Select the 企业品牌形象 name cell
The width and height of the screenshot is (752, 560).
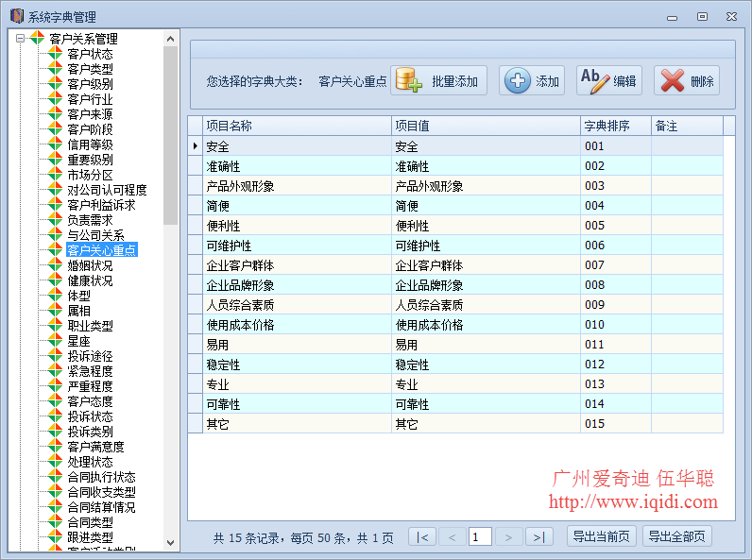(297, 285)
